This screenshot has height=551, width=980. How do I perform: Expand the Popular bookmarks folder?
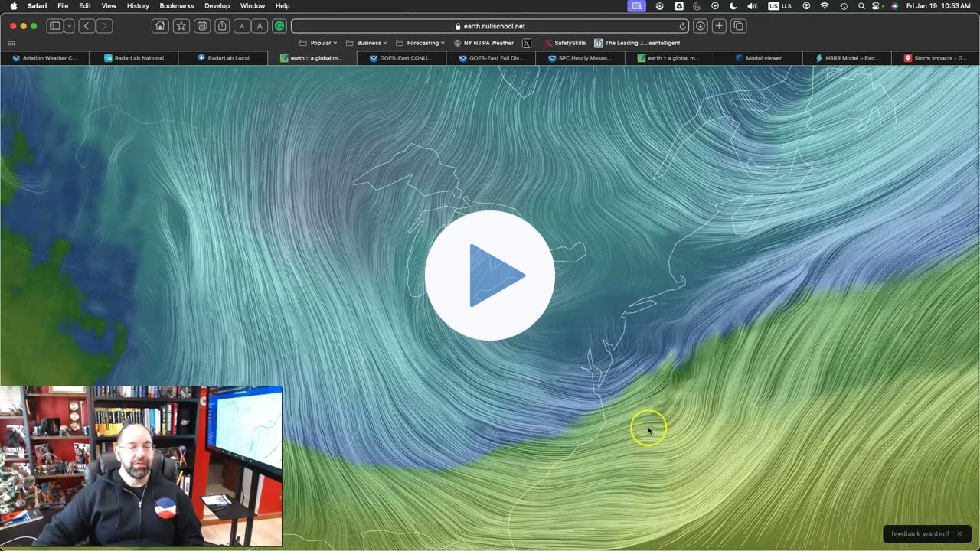[x=320, y=43]
